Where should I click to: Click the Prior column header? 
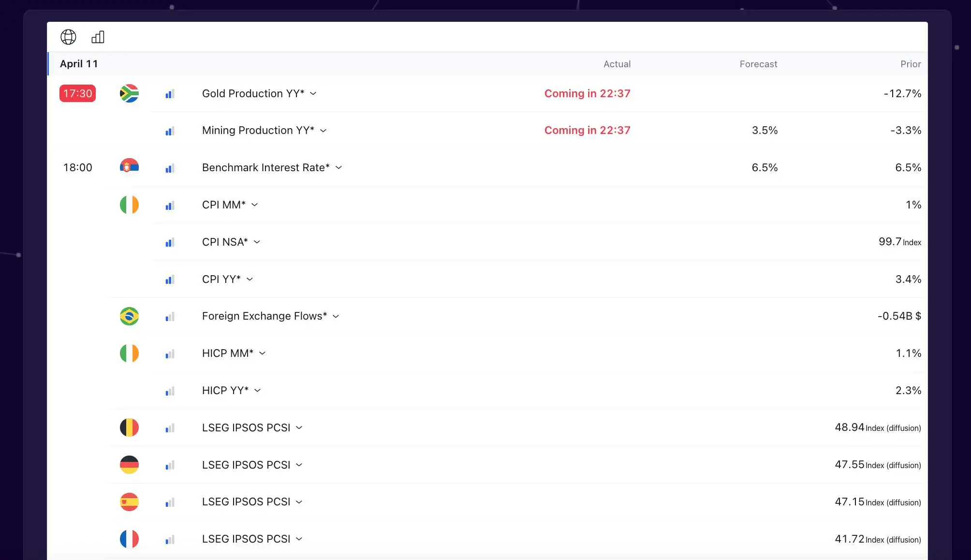(x=911, y=64)
